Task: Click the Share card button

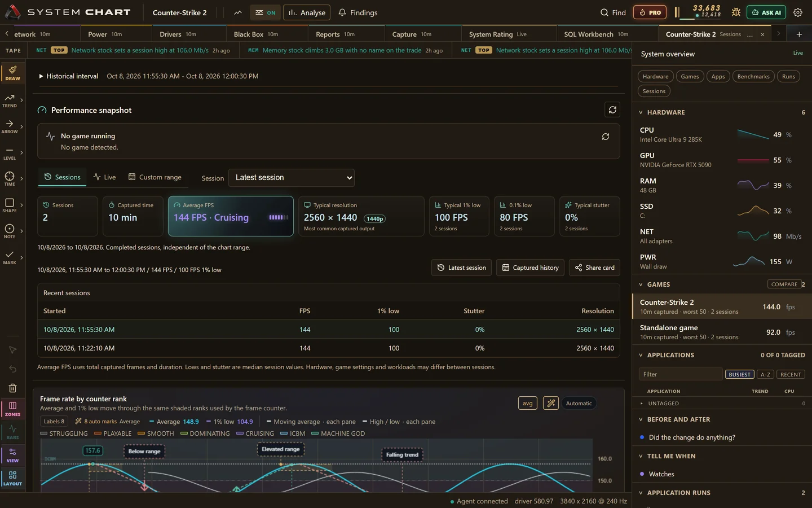Action: click(594, 268)
